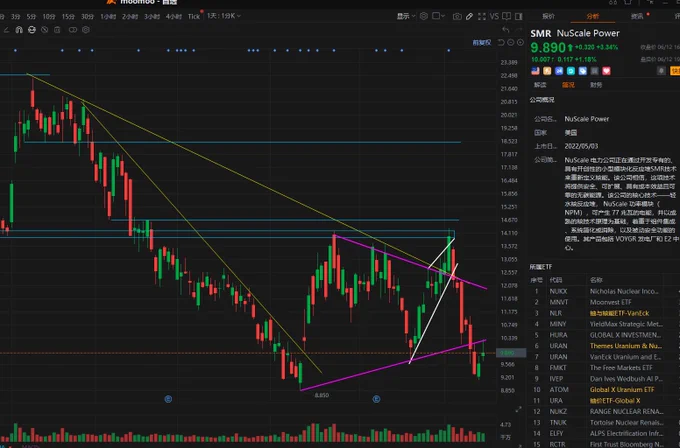The image size is (680, 448).
Task: Click the SMR ticker symbol header
Action: point(541,33)
